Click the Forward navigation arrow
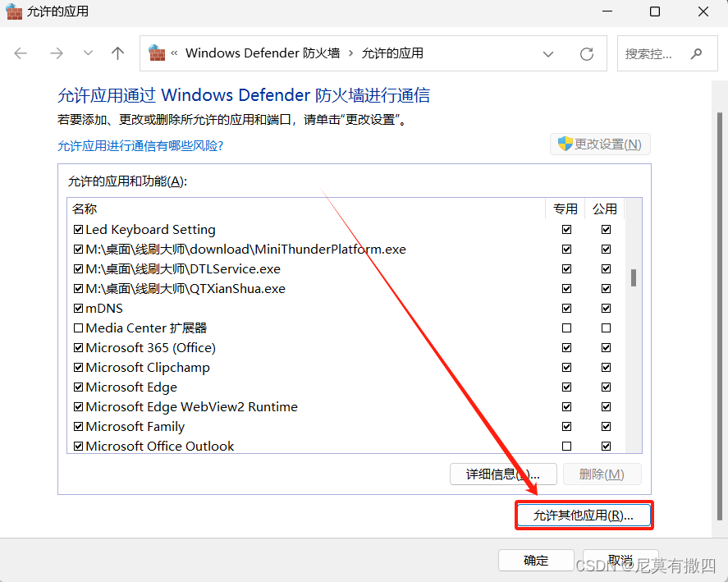The image size is (728, 582). [56, 53]
